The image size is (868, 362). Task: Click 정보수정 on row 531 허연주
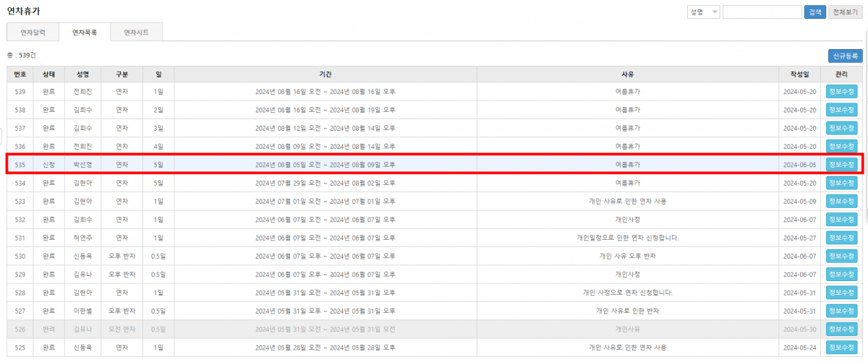pyautogui.click(x=841, y=238)
